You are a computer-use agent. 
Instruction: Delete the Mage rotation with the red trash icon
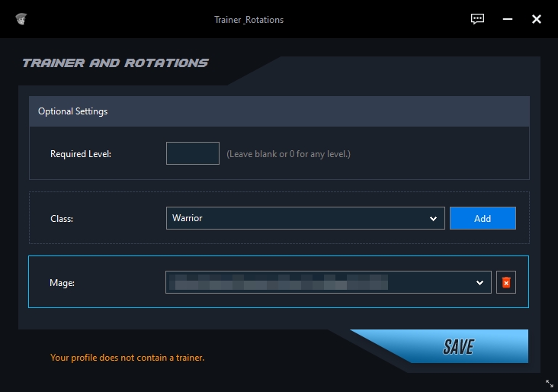tap(505, 283)
